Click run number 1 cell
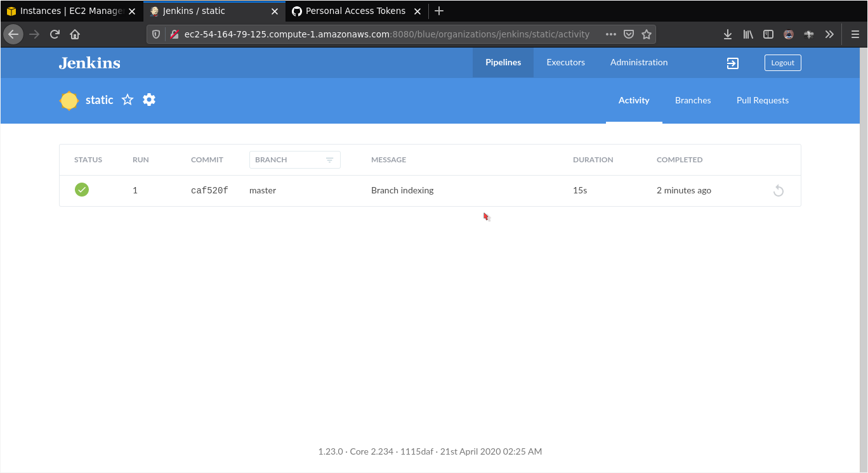Image resolution: width=868 pixels, height=473 pixels. (135, 190)
